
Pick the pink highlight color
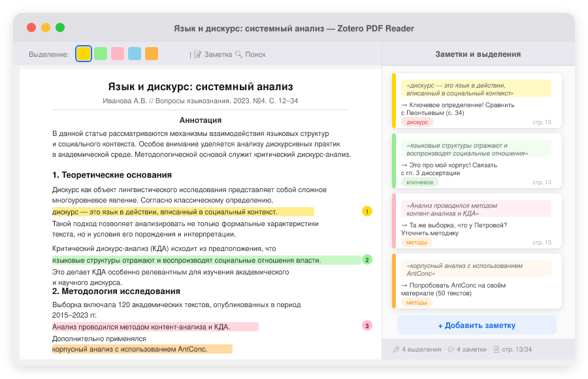(118, 54)
